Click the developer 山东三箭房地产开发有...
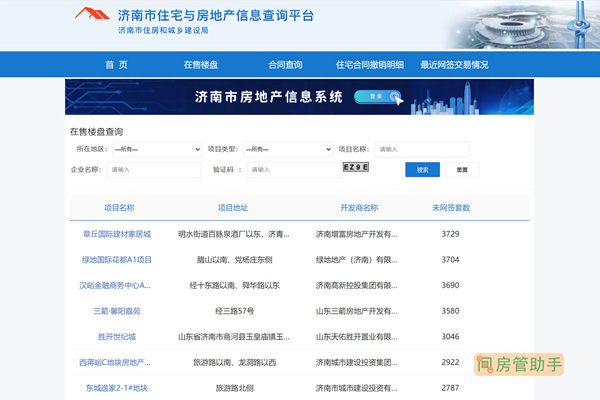 click(x=356, y=311)
